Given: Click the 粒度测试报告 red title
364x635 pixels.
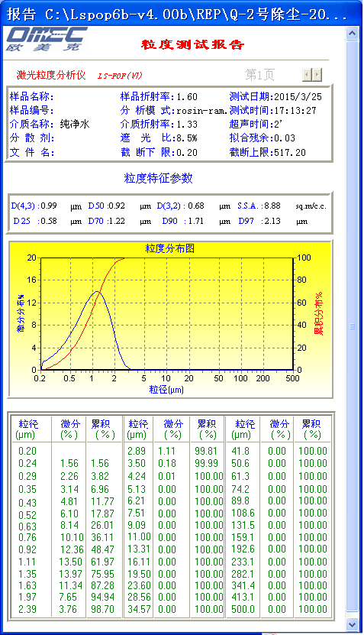Looking at the screenshot, I should [x=192, y=44].
